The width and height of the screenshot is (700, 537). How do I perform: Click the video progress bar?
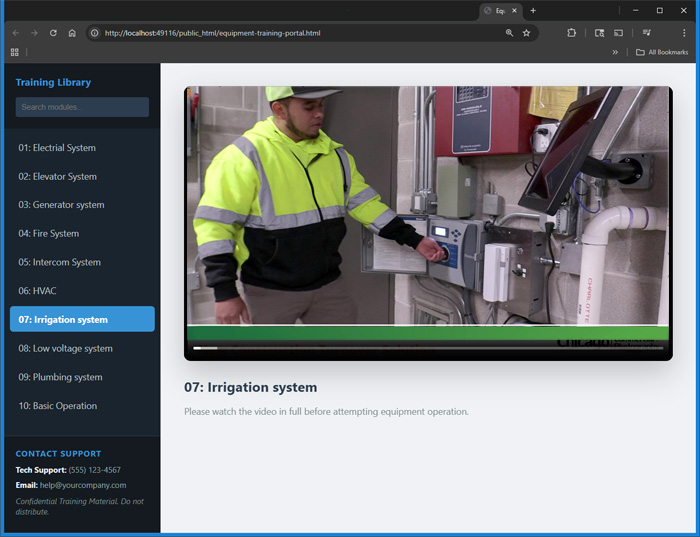point(428,348)
